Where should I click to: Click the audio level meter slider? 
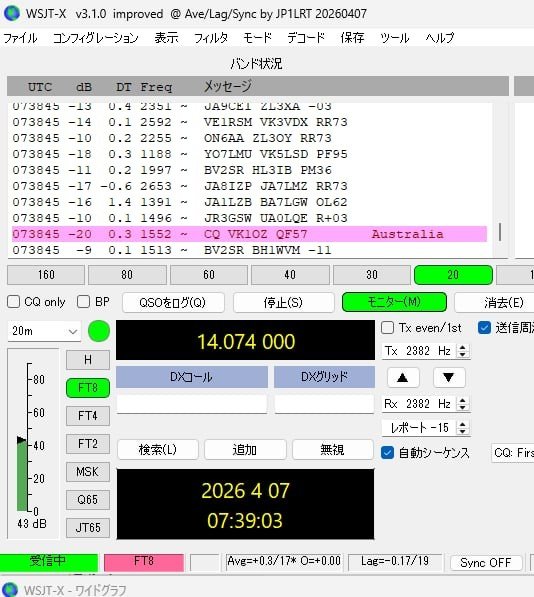tap(22, 441)
